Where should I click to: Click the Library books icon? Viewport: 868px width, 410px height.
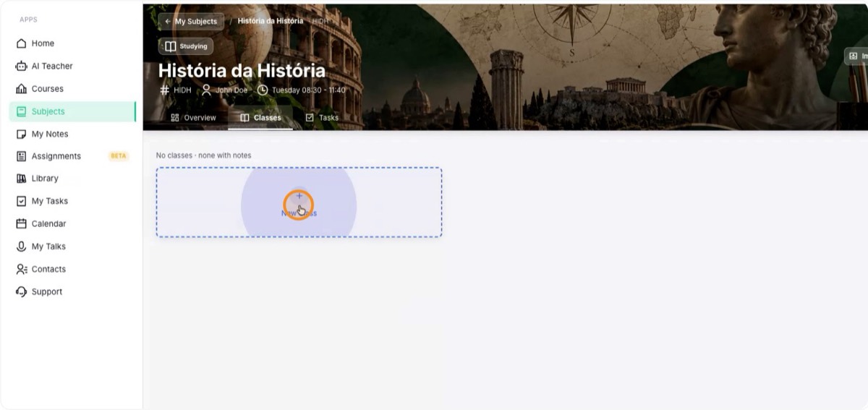[x=21, y=179]
